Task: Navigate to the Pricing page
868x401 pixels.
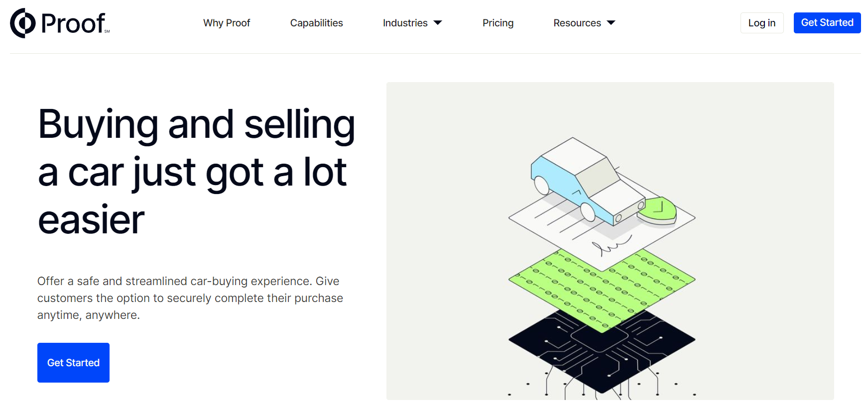Action: click(x=497, y=23)
